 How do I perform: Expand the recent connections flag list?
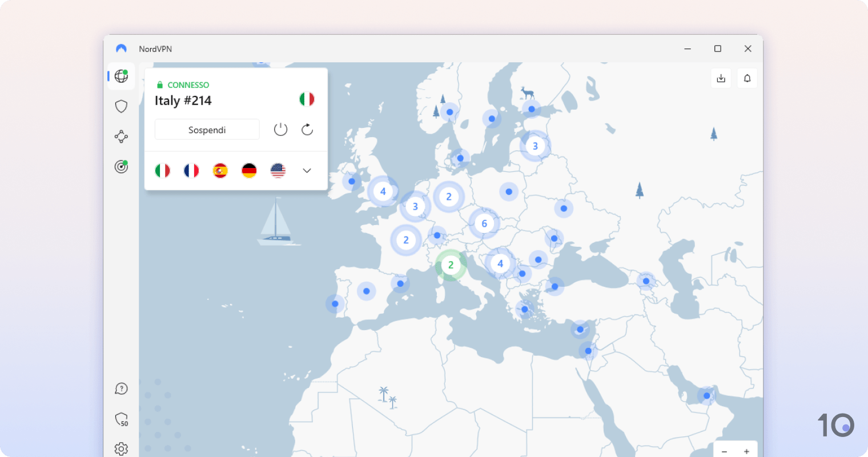point(307,170)
